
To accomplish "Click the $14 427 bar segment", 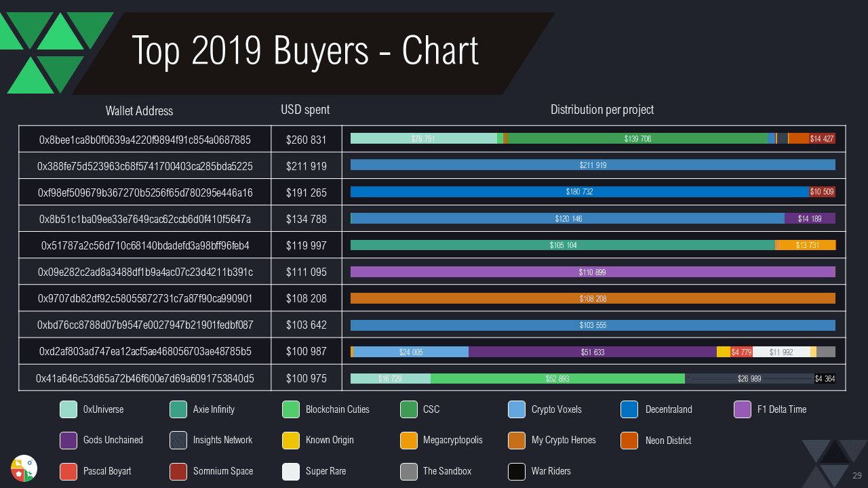I will [x=822, y=138].
